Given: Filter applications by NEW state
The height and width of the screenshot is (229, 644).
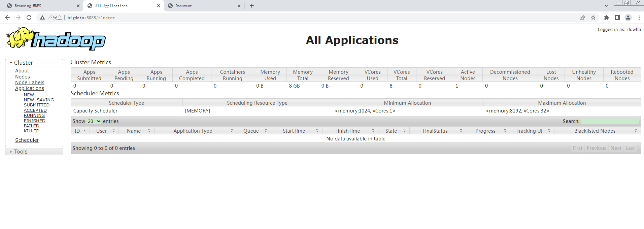Looking at the screenshot, I should 29,95.
